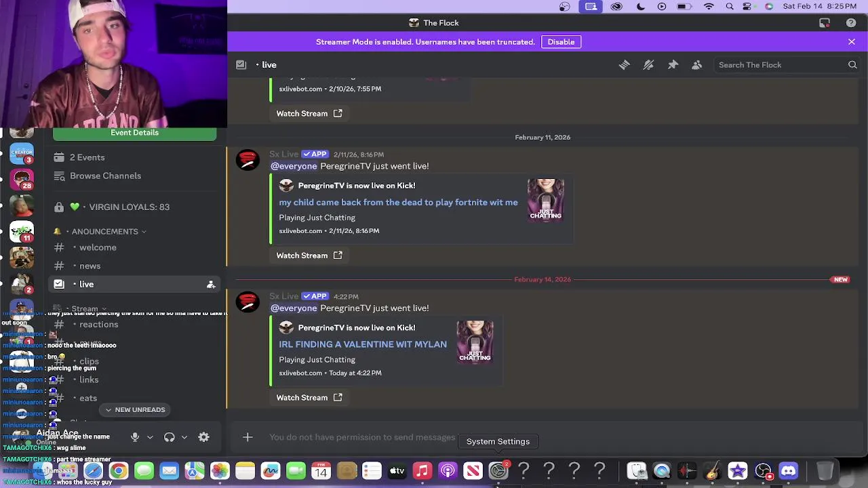
Task: Jump to NEW UNREADS
Action: tap(134, 410)
